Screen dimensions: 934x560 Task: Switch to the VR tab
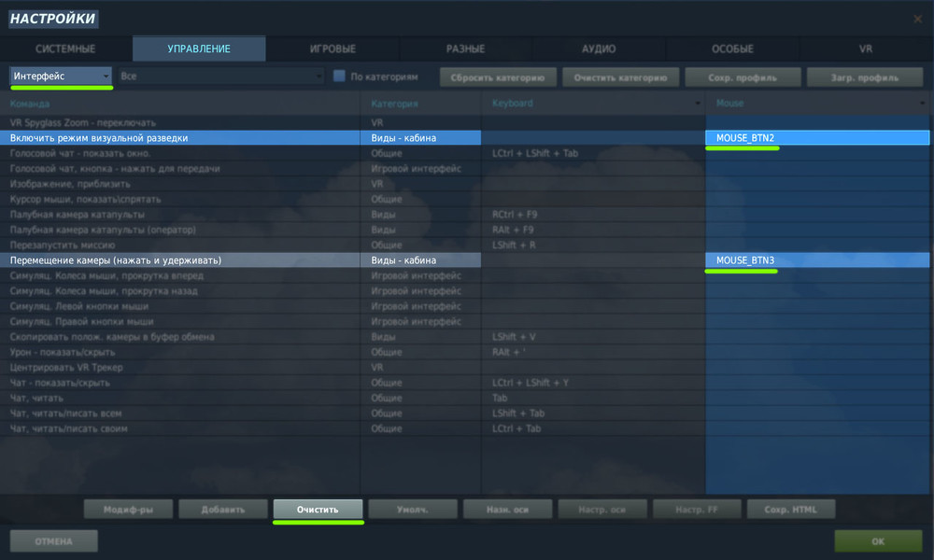(864, 49)
